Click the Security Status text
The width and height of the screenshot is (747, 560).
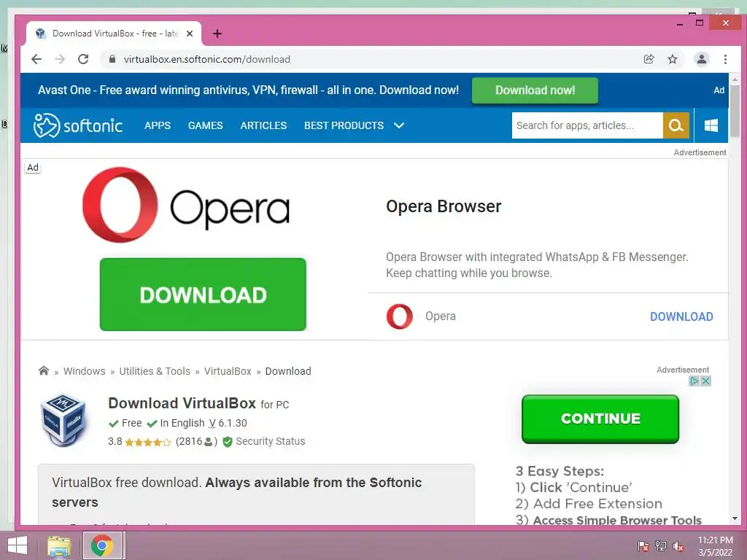click(271, 441)
